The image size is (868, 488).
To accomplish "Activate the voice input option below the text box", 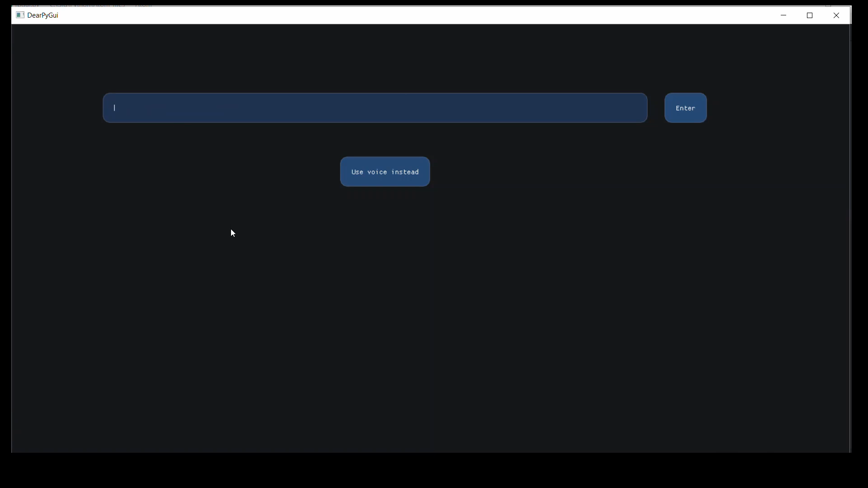I will pyautogui.click(x=385, y=172).
